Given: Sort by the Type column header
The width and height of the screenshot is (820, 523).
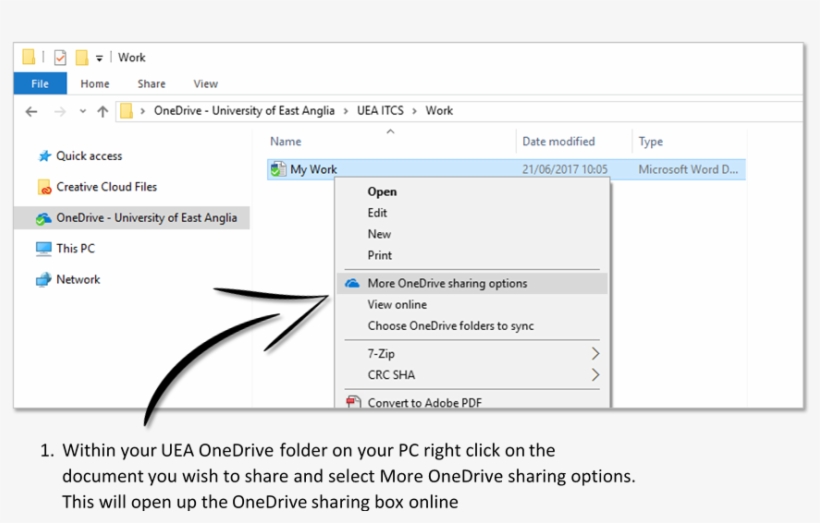Looking at the screenshot, I should 651,141.
